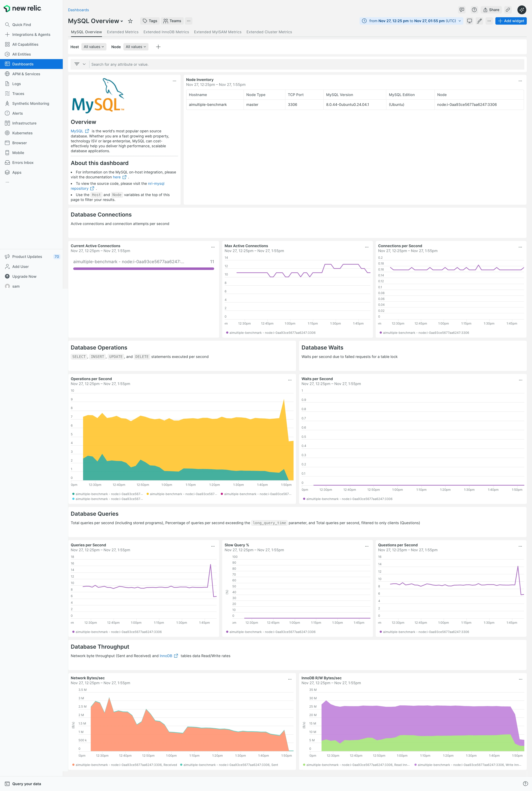Switch to Extended Cluster Metrics tab
The height and width of the screenshot is (791, 532).
(x=269, y=32)
